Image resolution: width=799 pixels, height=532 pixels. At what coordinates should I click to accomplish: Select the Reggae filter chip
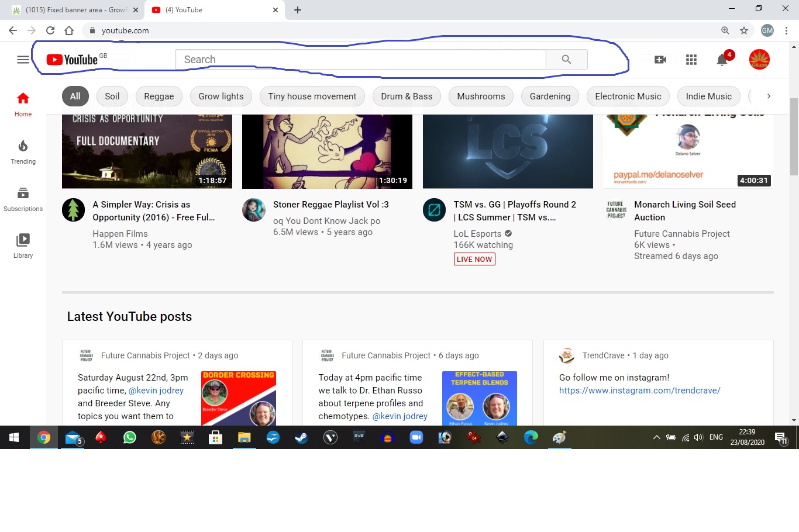tap(159, 96)
